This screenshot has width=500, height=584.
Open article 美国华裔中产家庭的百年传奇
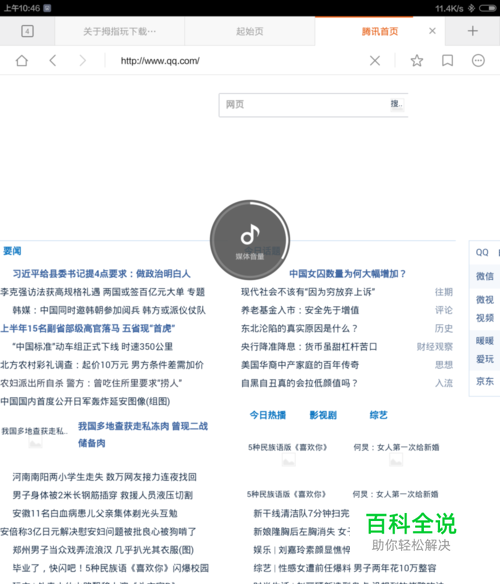click(300, 365)
